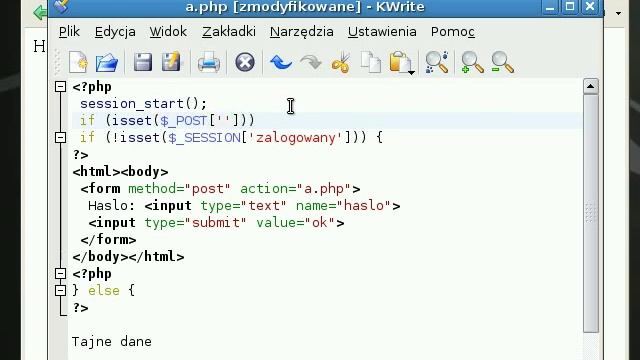Click the vertical scrollbar thumb
This screenshot has width=640, height=360.
pos(591,213)
